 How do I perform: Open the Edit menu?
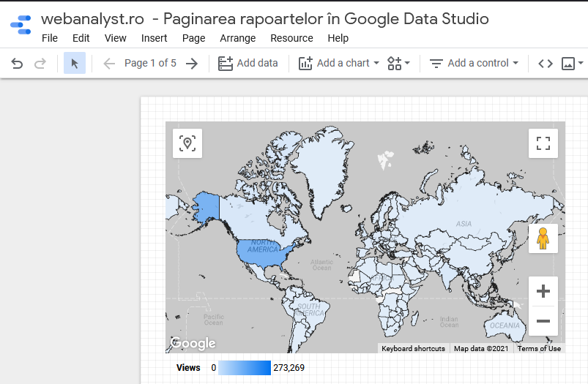[x=81, y=38]
